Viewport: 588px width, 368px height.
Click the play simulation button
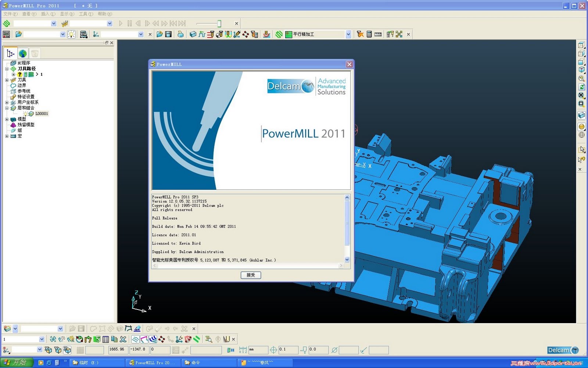tap(121, 24)
